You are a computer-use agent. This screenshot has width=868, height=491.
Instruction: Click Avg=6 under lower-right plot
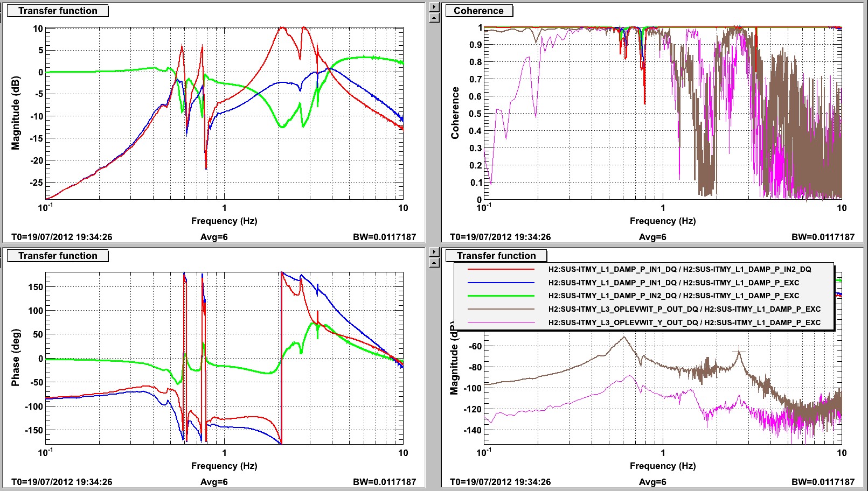[652, 482]
